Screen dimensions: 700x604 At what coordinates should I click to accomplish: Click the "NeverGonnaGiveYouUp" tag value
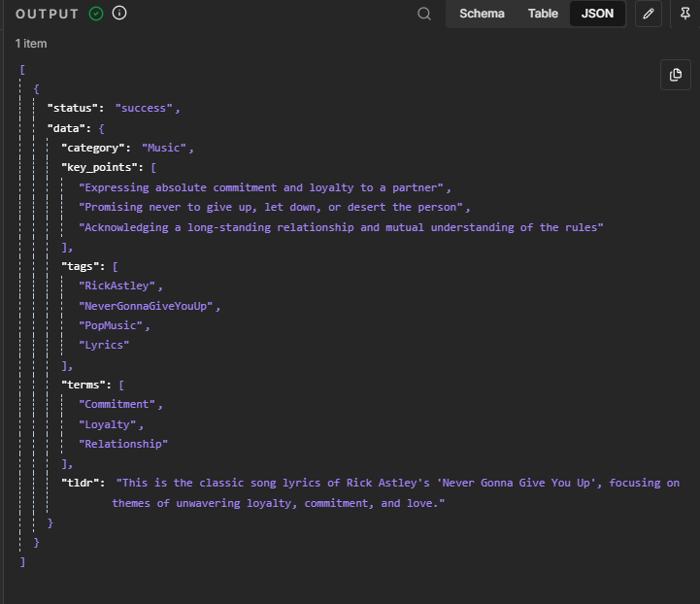[x=146, y=306]
